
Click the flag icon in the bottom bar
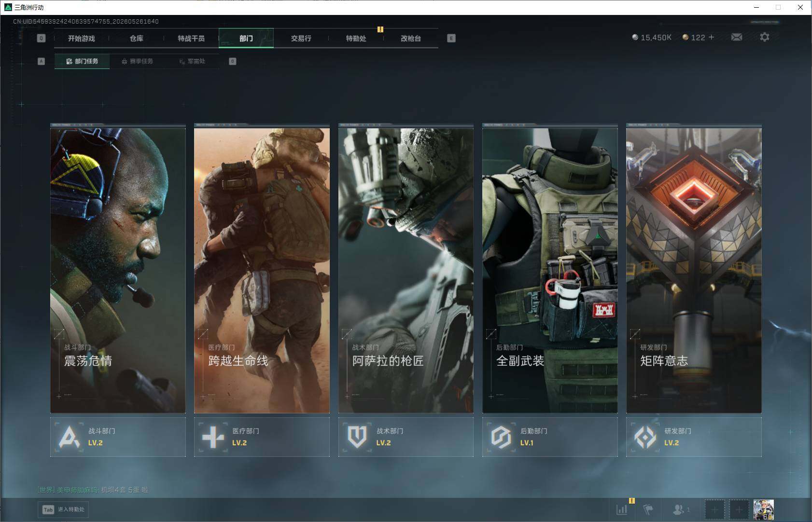[x=648, y=509]
